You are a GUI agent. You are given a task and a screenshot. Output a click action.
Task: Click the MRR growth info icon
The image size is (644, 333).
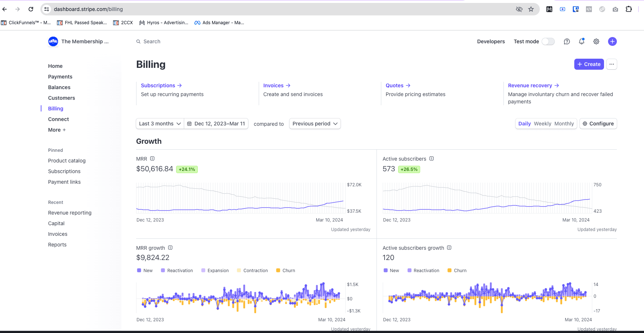pos(170,248)
